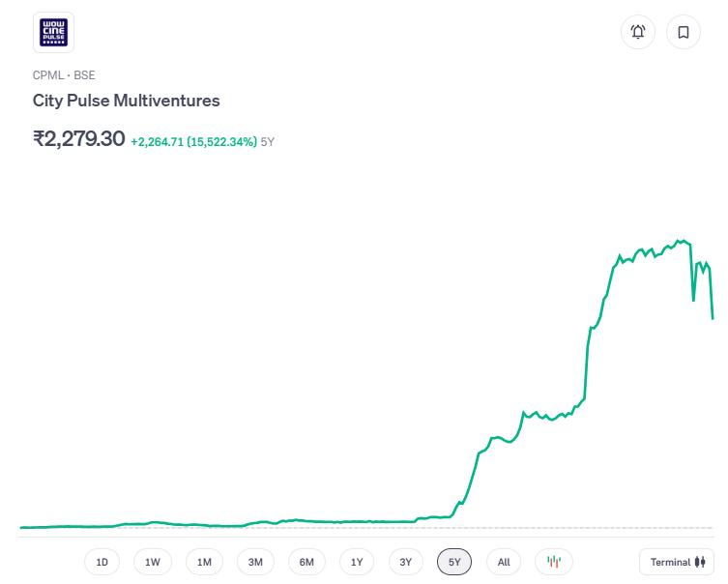Click the WOW Cine Pulse company logo

point(53,33)
